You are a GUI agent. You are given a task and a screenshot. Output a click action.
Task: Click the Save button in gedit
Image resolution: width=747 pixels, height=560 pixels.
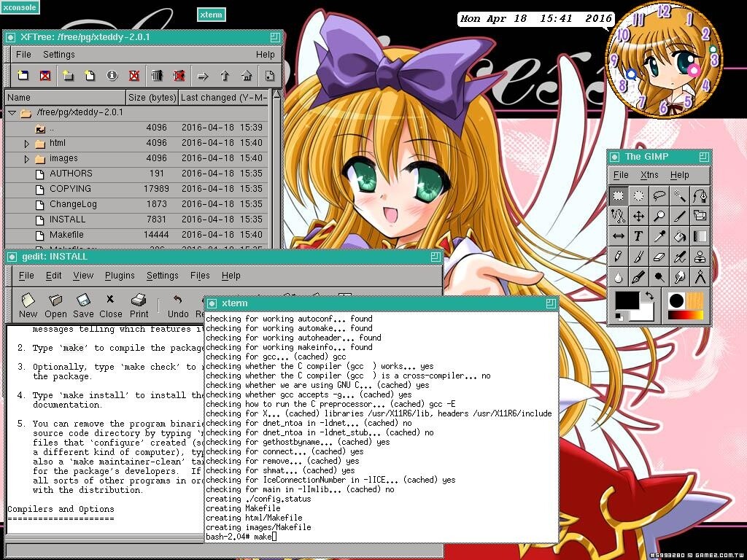[83, 306]
